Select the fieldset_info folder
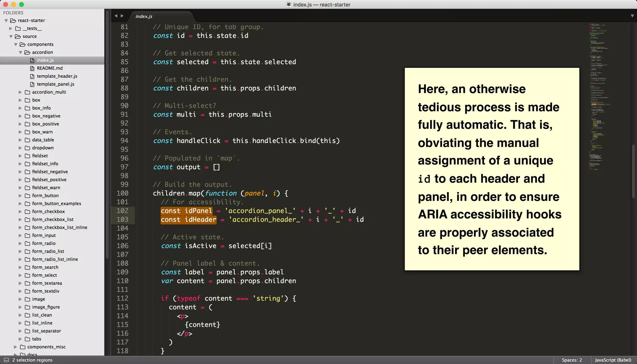Image resolution: width=637 pixels, height=364 pixels. (45, 164)
